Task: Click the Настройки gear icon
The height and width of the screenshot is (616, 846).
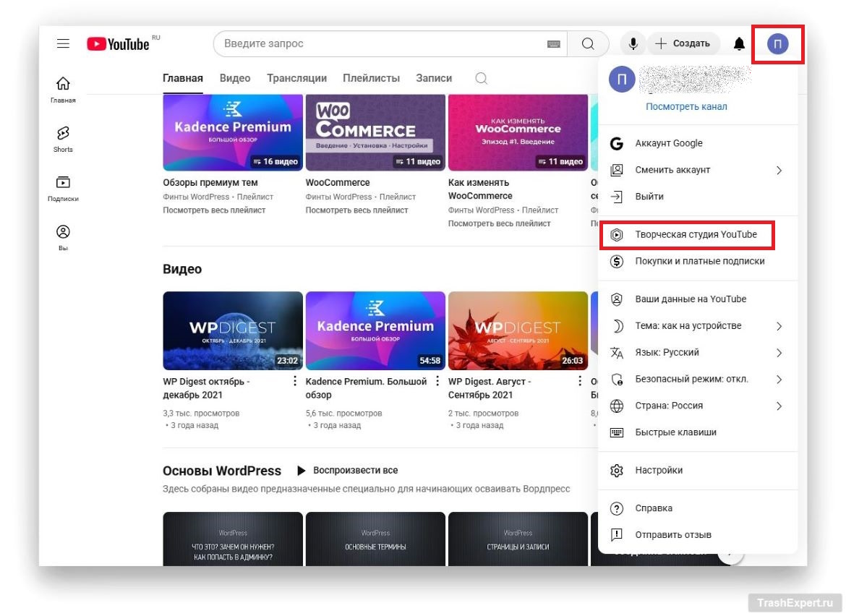Action: (x=617, y=471)
